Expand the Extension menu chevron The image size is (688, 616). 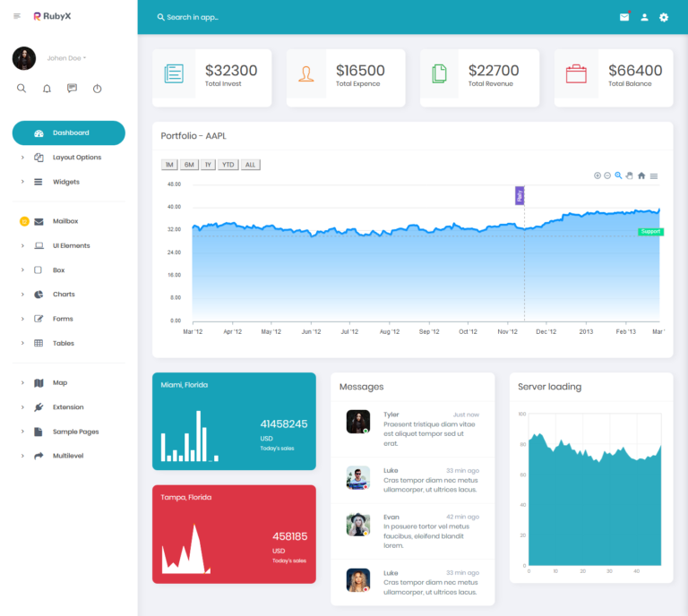(22, 407)
